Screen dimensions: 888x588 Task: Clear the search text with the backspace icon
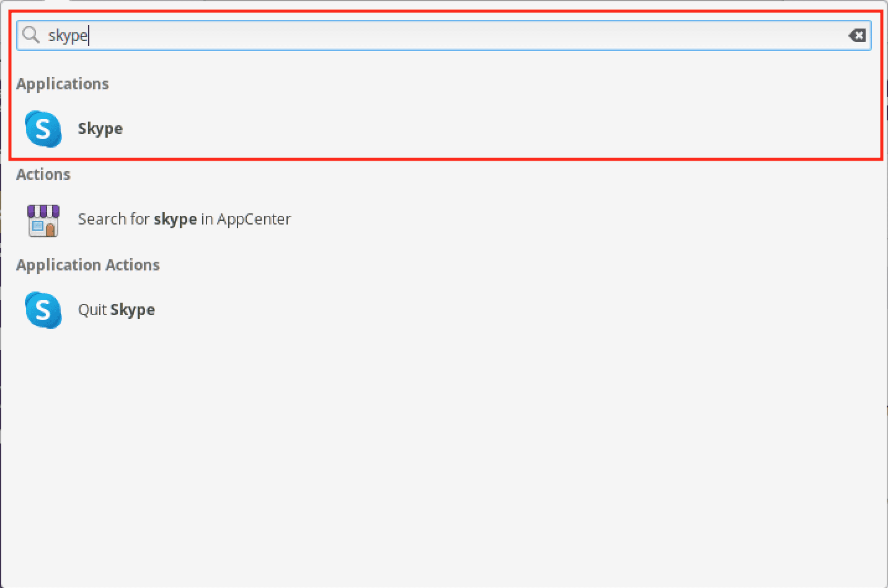pyautogui.click(x=857, y=35)
